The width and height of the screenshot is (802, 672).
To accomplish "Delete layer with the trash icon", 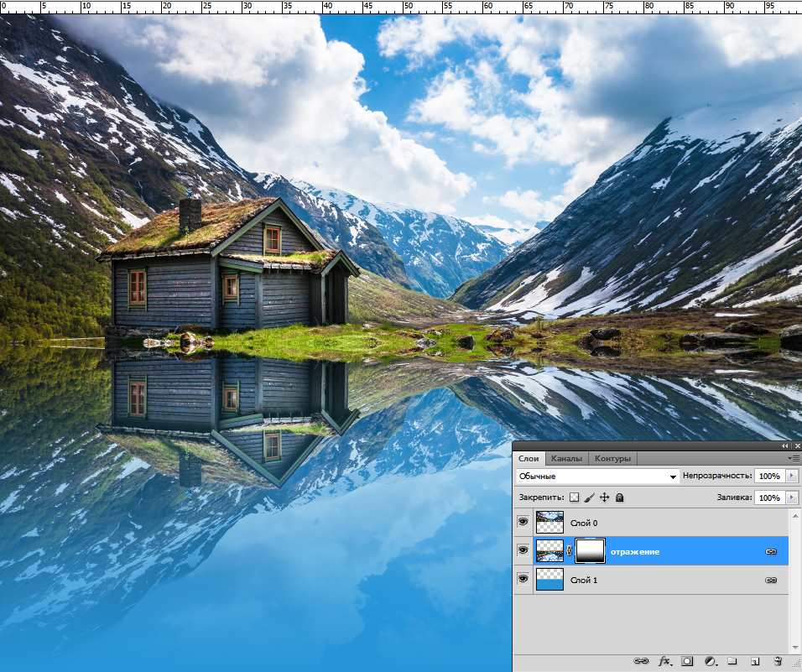I will (x=778, y=661).
